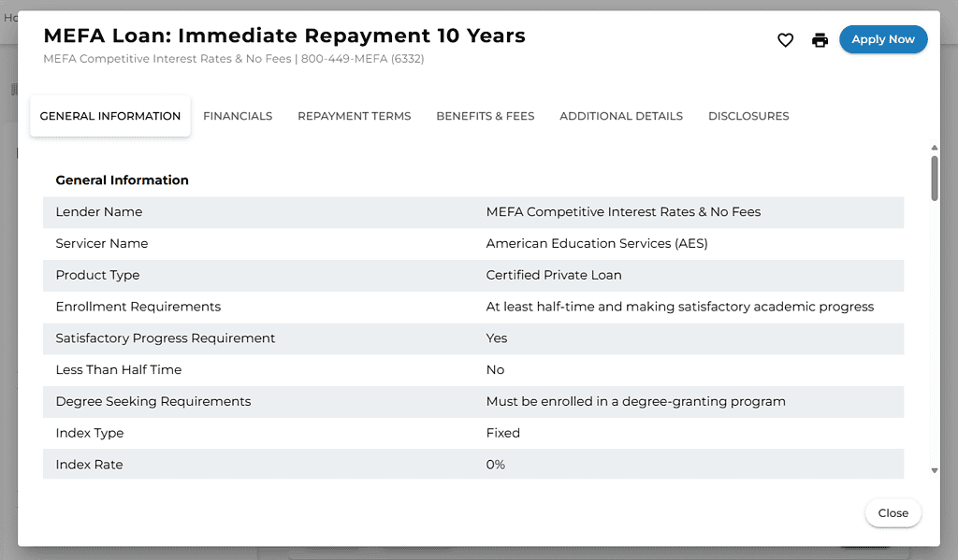Favorite this loan with the heart icon
This screenshot has height=560, width=958.
pyautogui.click(x=786, y=40)
